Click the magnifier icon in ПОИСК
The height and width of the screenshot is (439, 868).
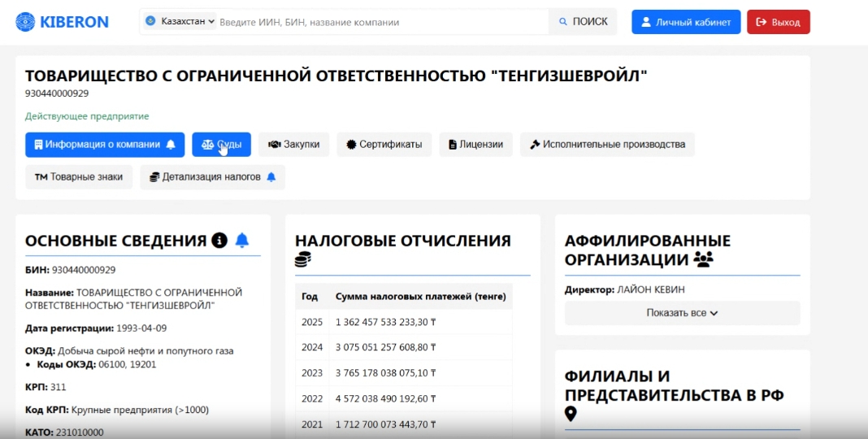[x=563, y=22]
